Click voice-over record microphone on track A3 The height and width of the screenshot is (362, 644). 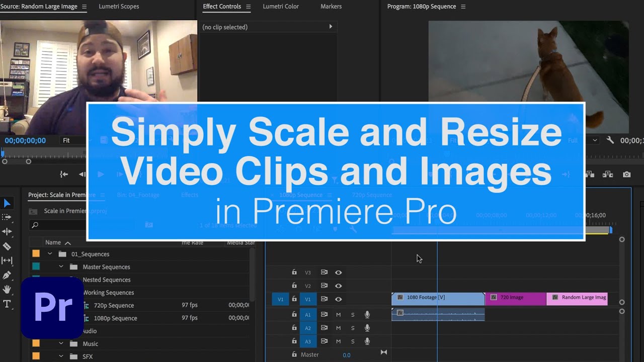pyautogui.click(x=367, y=341)
